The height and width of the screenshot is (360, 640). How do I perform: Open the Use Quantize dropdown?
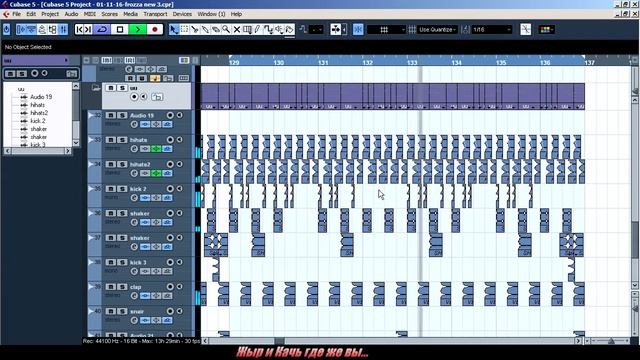[x=437, y=29]
